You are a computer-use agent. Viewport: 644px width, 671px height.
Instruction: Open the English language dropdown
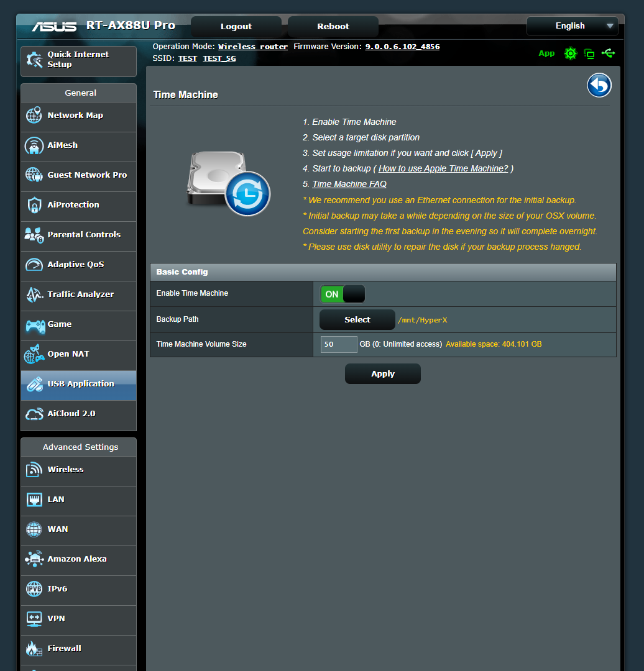point(573,26)
